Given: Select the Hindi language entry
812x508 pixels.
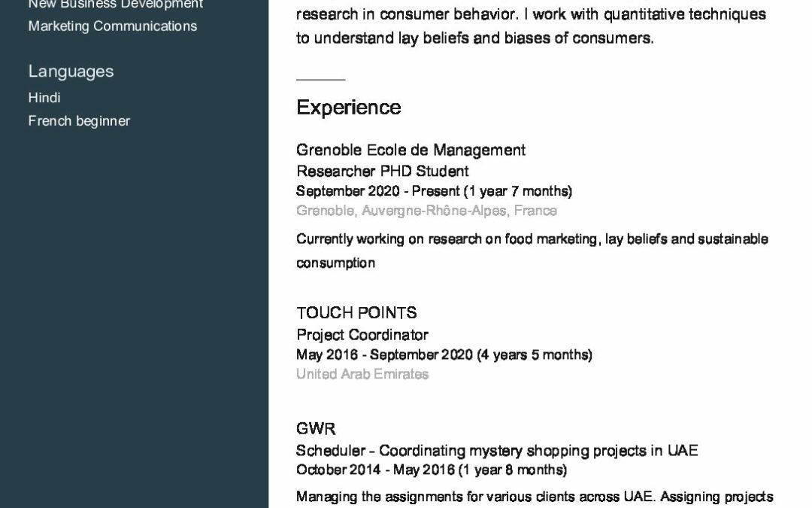Looking at the screenshot, I should pyautogui.click(x=44, y=97).
